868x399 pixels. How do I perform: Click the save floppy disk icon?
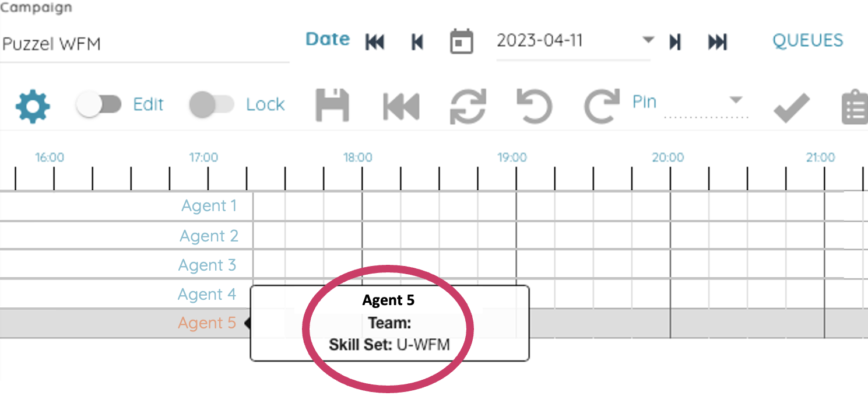pos(332,106)
